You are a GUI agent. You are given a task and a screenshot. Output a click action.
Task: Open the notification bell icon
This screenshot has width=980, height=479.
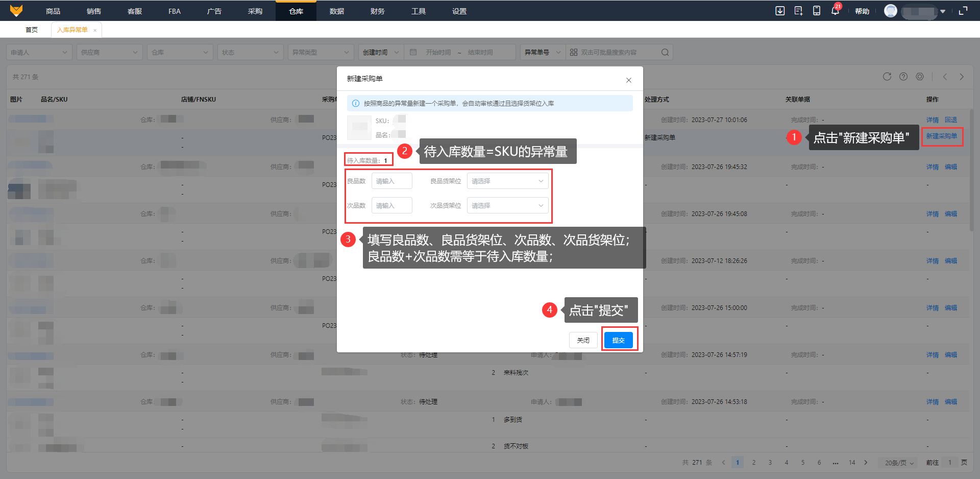point(835,11)
